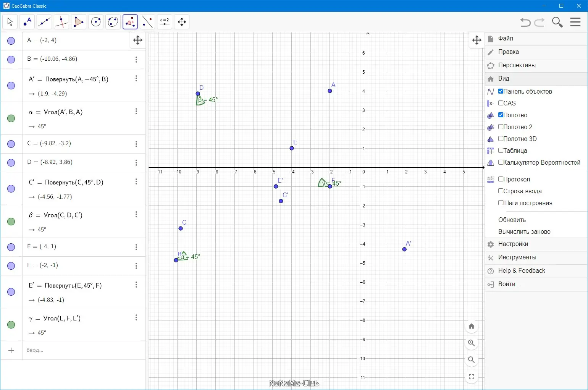Zoom in on the graphics view
Screen dimensions: 588x390
pyautogui.click(x=472, y=343)
